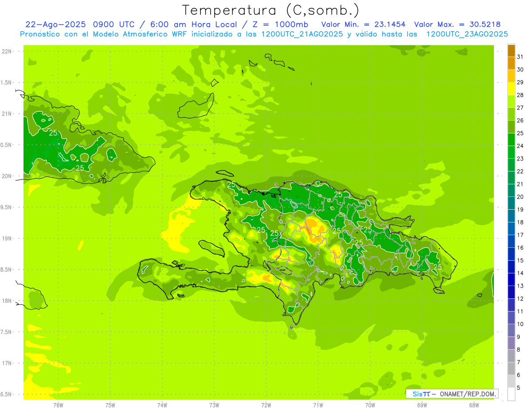Select the 'Valor Max. = 30.5218' value

(457, 24)
